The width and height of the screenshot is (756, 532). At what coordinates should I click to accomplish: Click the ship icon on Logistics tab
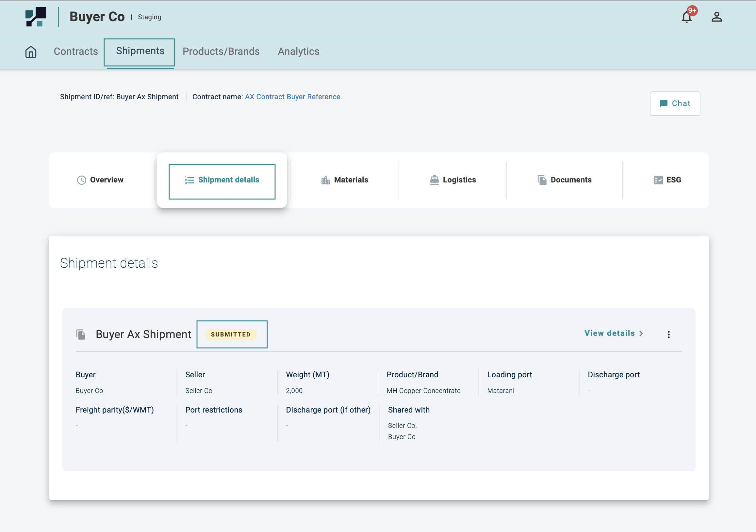(x=434, y=180)
